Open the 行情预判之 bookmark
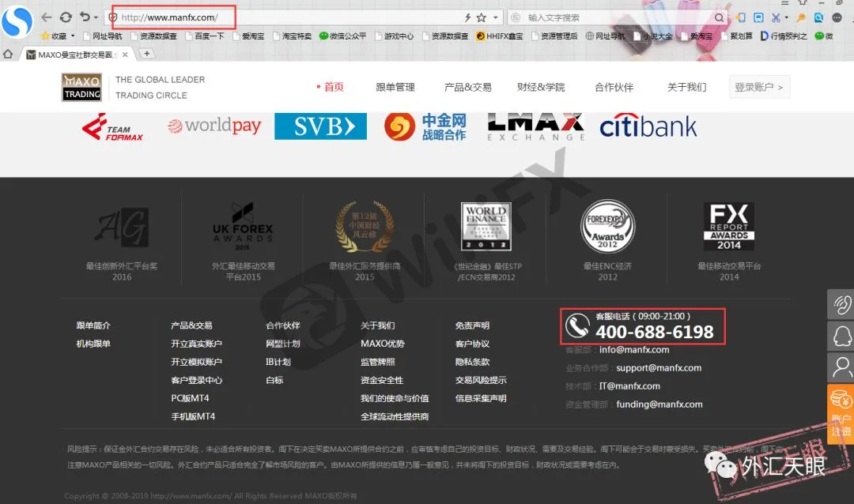 click(783, 36)
